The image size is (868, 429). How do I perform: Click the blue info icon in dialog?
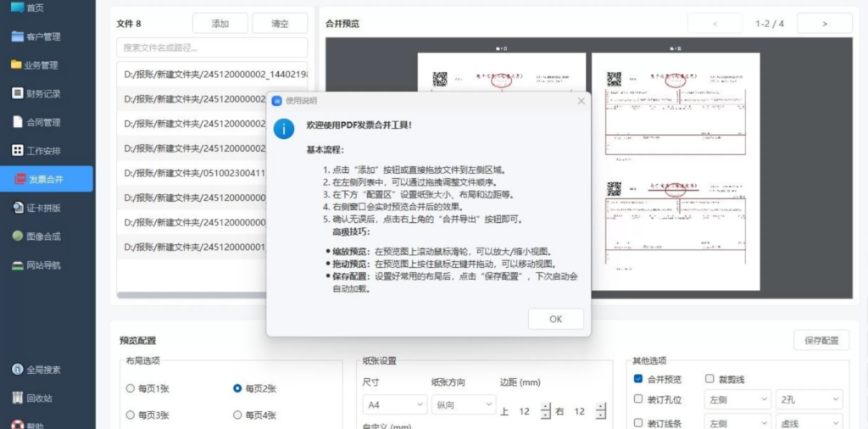click(284, 128)
